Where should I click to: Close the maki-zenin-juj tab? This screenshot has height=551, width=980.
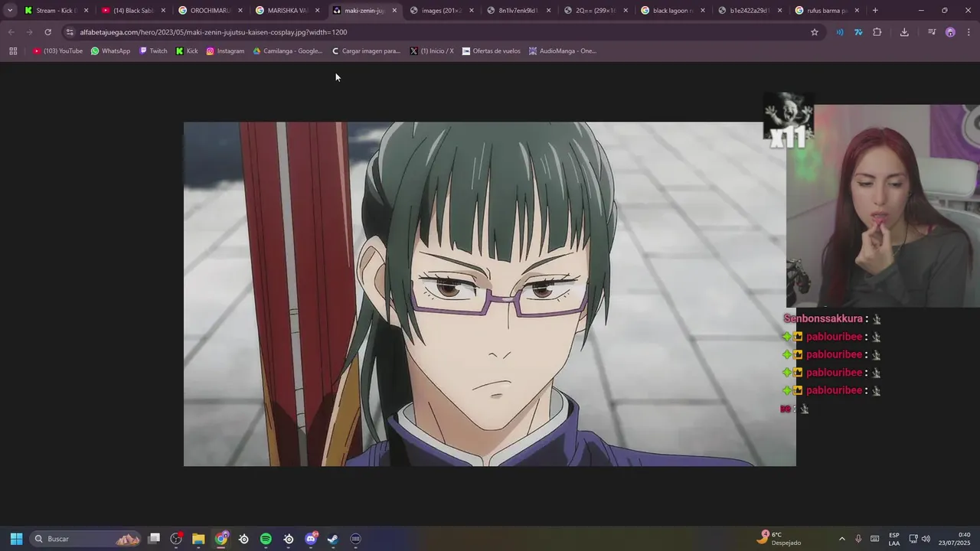tap(394, 11)
